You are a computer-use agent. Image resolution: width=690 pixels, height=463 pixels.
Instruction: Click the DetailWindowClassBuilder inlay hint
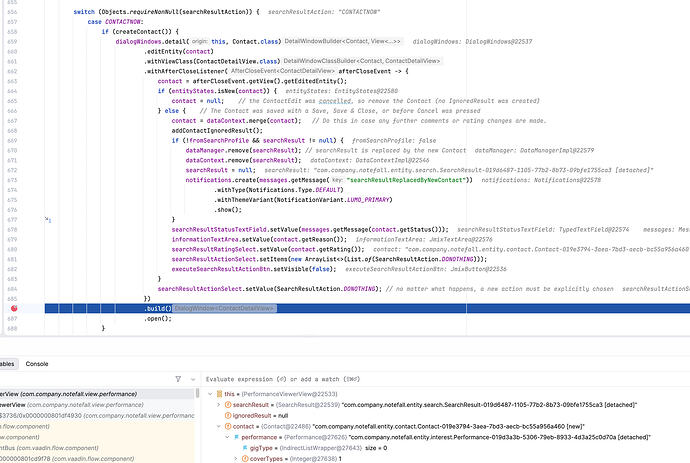(362, 61)
